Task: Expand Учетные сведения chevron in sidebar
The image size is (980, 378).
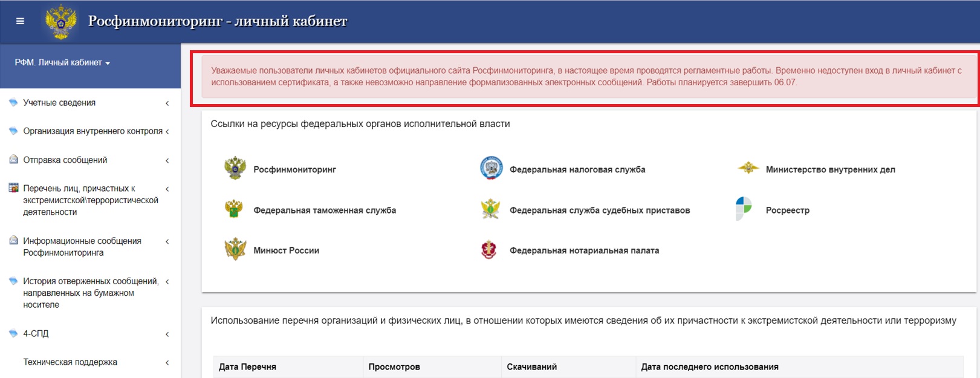Action: (167, 103)
